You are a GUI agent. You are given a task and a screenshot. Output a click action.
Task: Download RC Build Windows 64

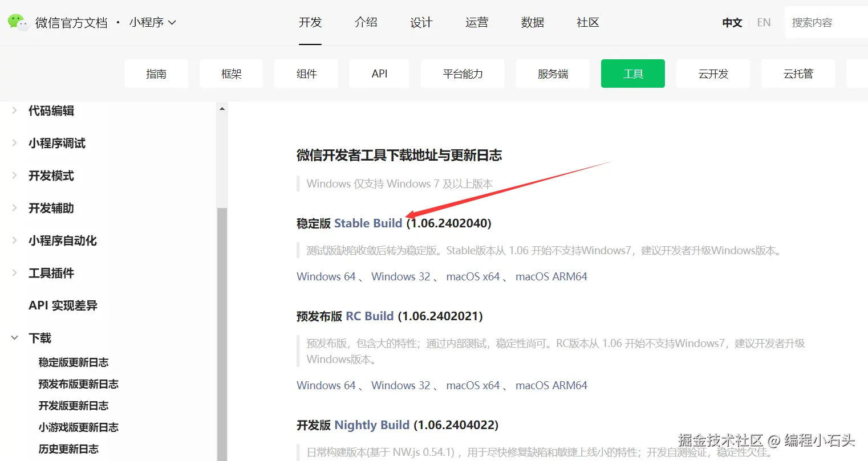[326, 385]
